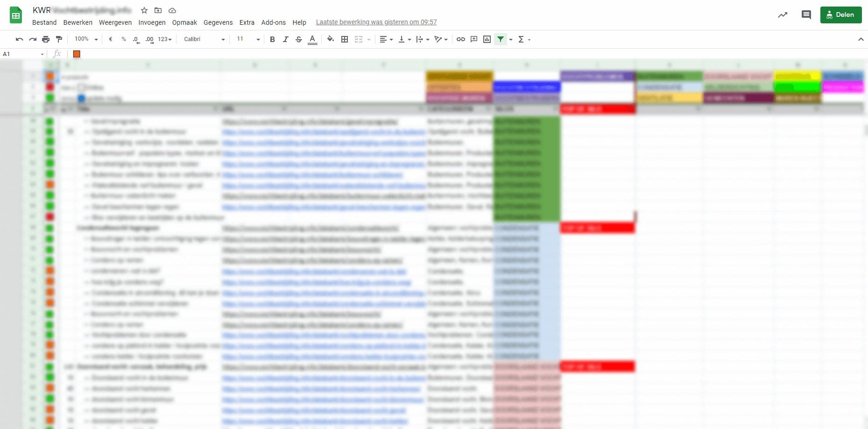Undo the last action

[x=19, y=39]
